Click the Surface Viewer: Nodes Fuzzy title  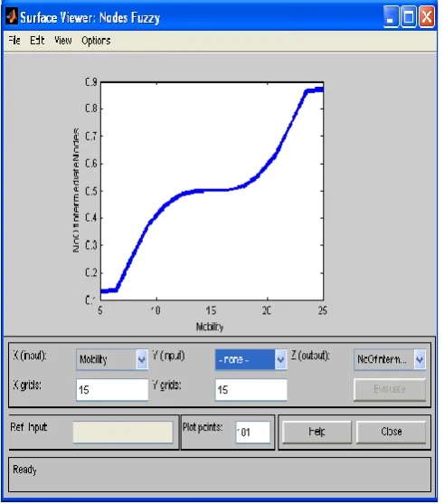coord(90,18)
